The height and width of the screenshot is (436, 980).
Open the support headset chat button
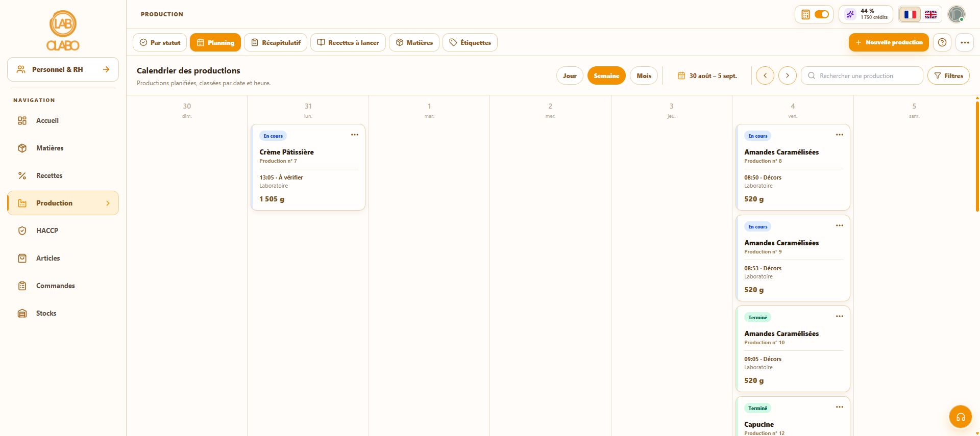960,417
